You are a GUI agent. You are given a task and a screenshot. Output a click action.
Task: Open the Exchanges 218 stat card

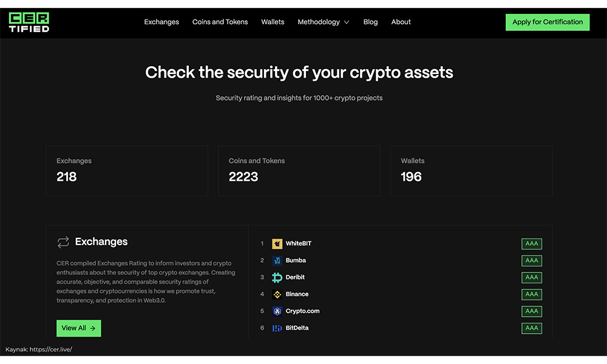(x=127, y=170)
